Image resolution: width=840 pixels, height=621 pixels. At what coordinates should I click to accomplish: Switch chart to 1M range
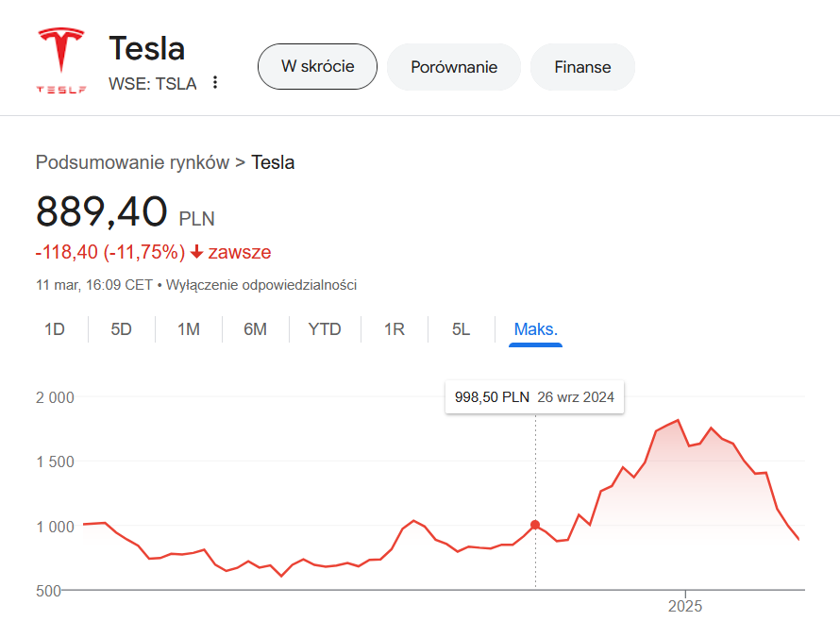(189, 329)
